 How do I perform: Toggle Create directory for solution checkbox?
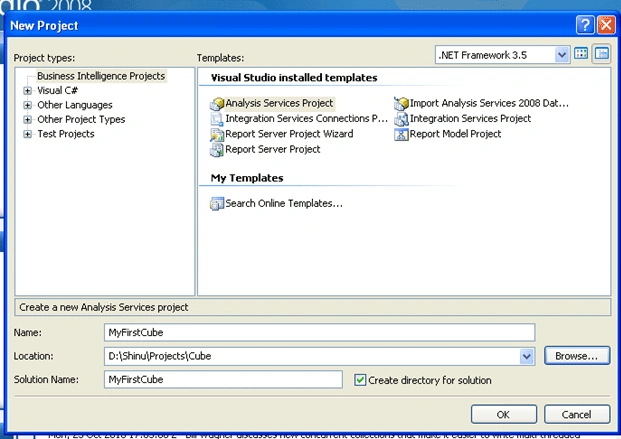click(x=360, y=380)
